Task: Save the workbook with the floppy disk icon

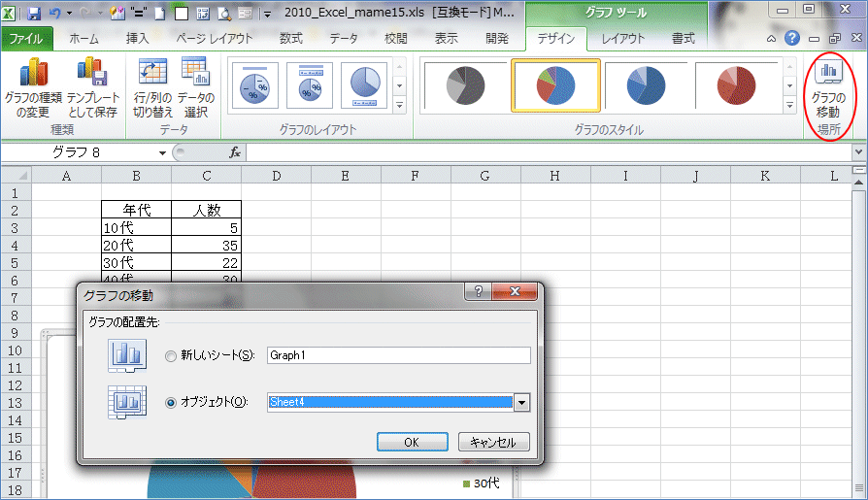Action: pos(34,15)
